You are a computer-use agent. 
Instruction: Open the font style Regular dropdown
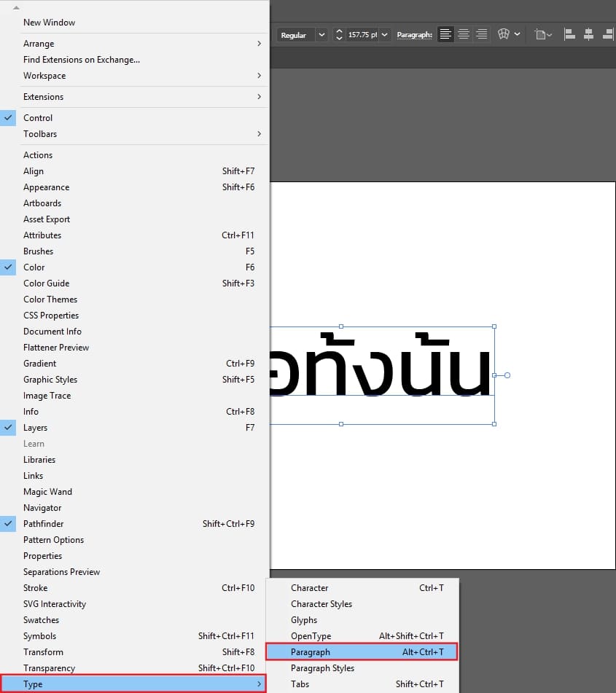pos(322,34)
